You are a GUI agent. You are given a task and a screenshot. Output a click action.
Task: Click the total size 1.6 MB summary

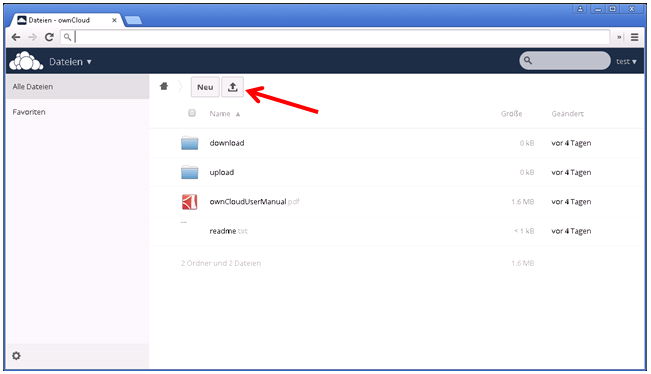tap(522, 263)
